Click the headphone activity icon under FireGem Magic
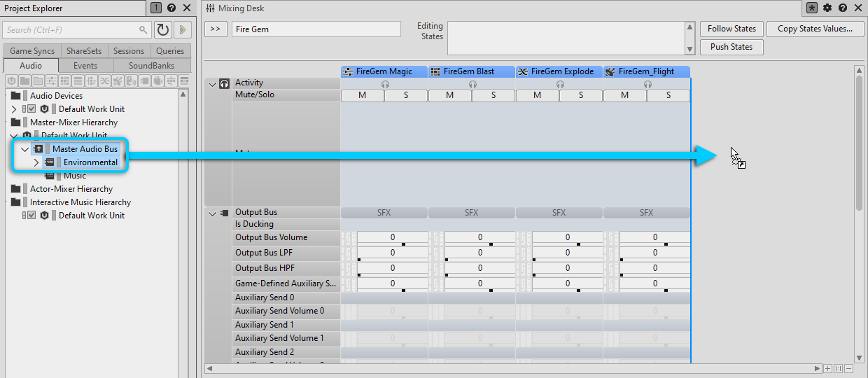 coord(385,84)
